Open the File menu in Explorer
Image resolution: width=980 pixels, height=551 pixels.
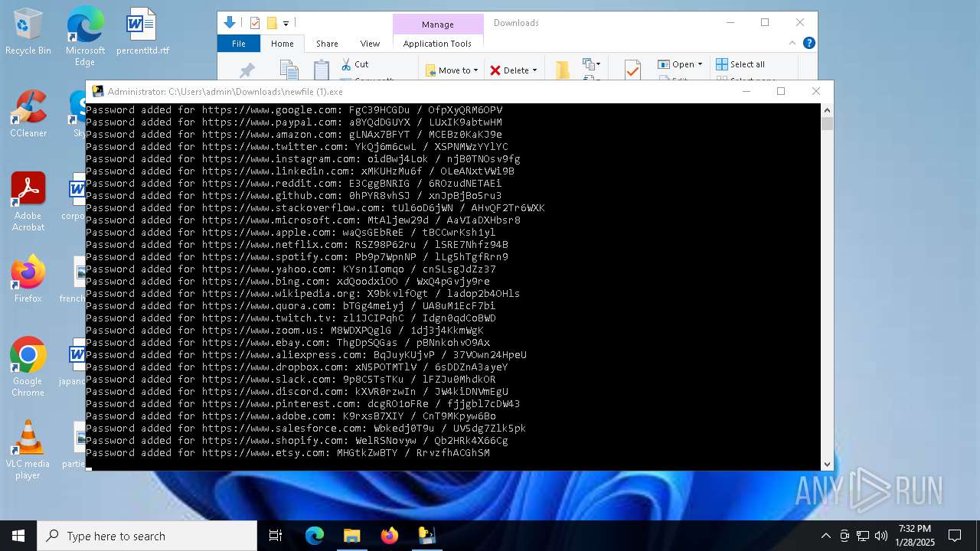pyautogui.click(x=239, y=44)
